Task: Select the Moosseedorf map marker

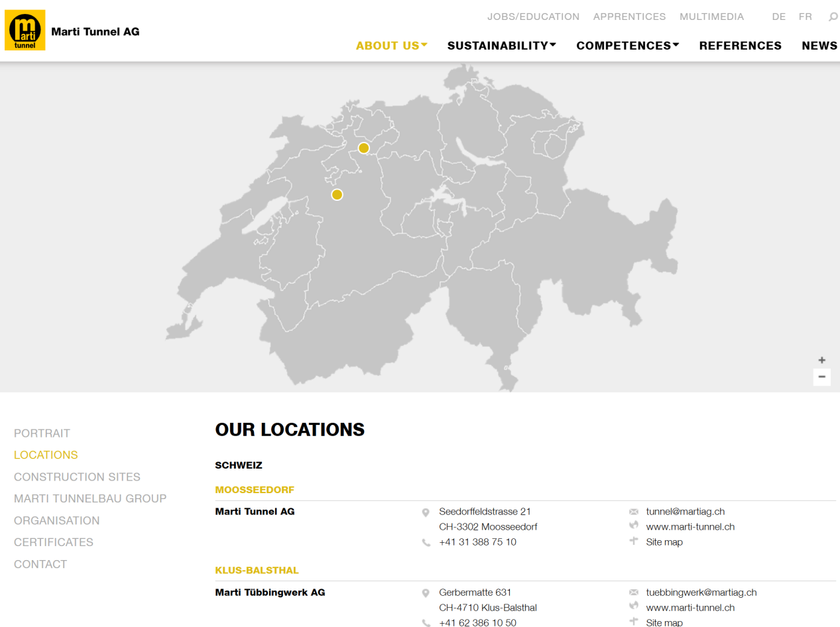Action: pos(337,194)
